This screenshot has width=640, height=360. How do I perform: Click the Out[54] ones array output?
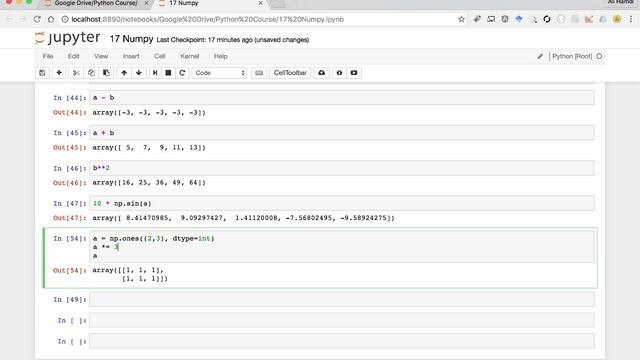pos(130,274)
